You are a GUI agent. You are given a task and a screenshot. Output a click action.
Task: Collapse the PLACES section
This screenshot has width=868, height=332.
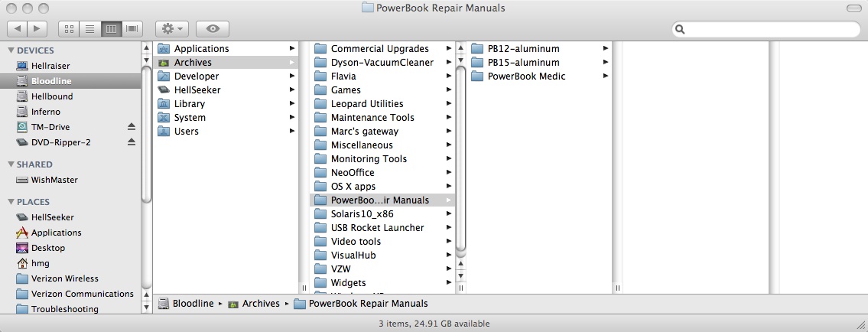pyautogui.click(x=11, y=202)
